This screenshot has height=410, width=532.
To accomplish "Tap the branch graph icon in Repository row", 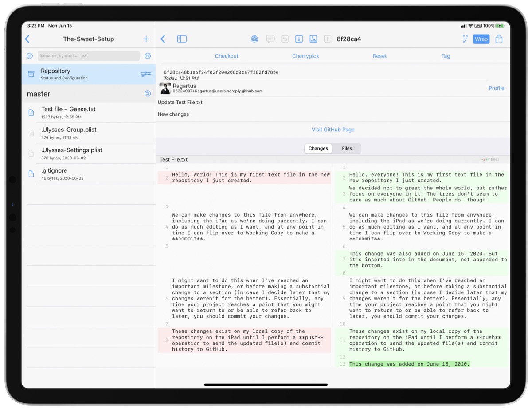I will coord(146,74).
